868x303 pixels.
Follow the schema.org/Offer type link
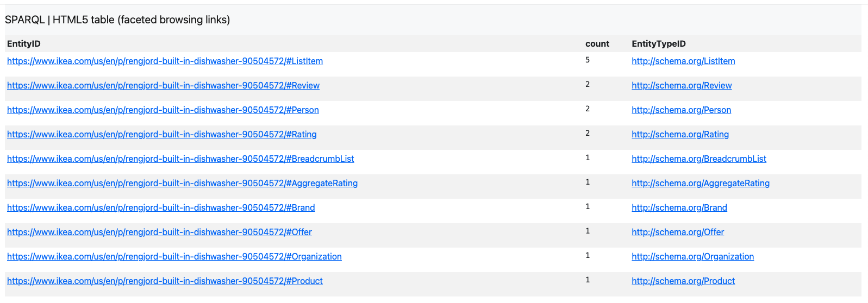[678, 232]
